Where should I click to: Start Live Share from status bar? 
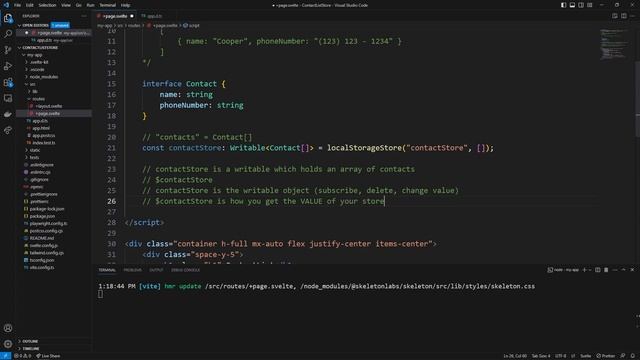click(x=48, y=356)
